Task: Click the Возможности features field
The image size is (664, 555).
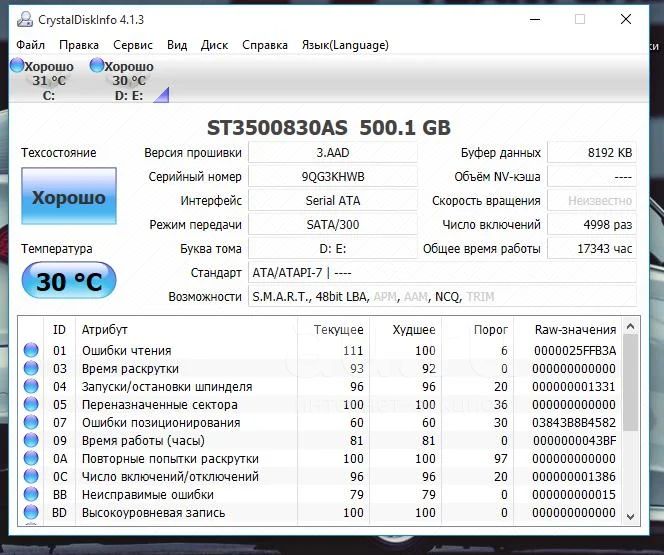Action: click(442, 296)
